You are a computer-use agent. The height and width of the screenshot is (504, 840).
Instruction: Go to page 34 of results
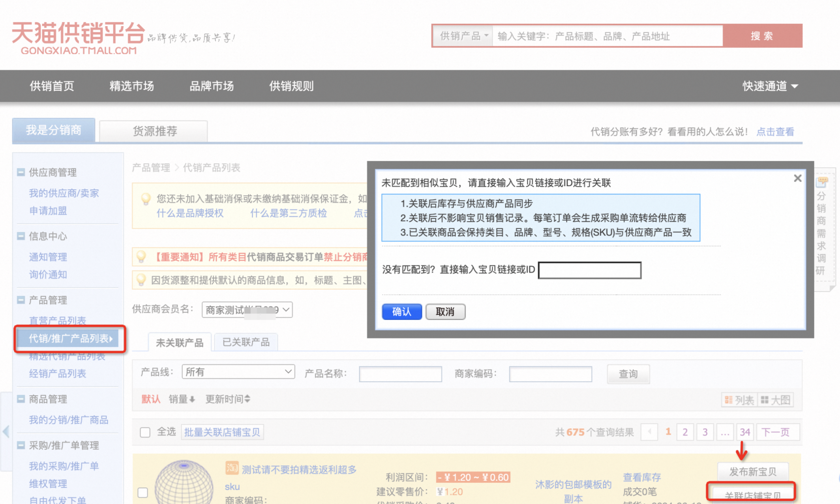pos(745,432)
